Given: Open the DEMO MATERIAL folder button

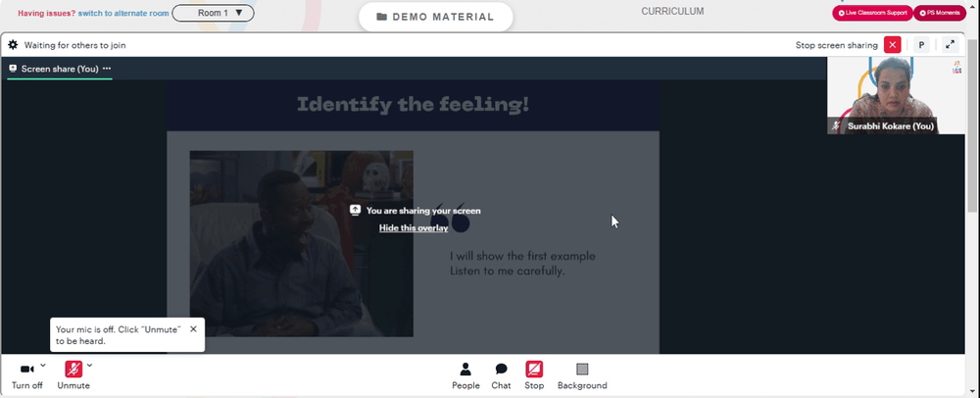Looking at the screenshot, I should (x=436, y=17).
